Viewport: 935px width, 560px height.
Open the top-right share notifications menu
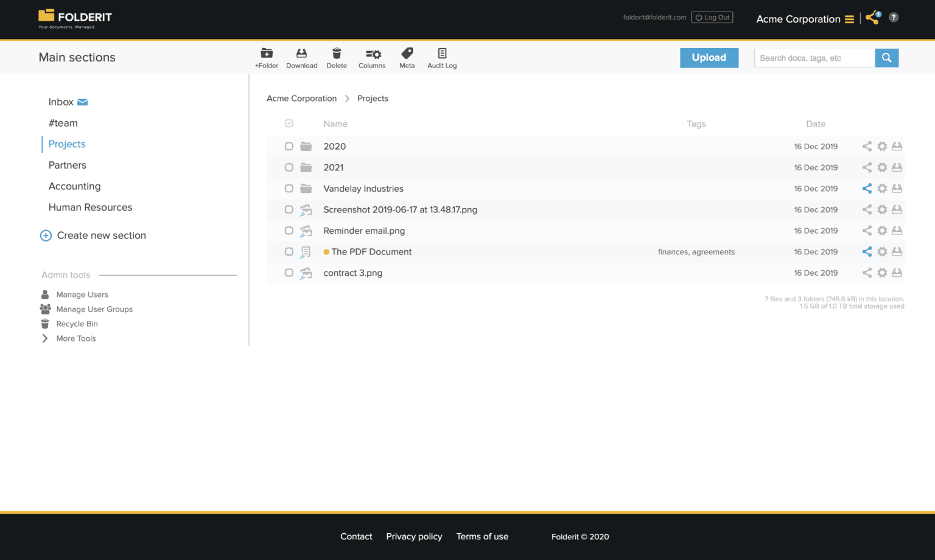pyautogui.click(x=872, y=18)
